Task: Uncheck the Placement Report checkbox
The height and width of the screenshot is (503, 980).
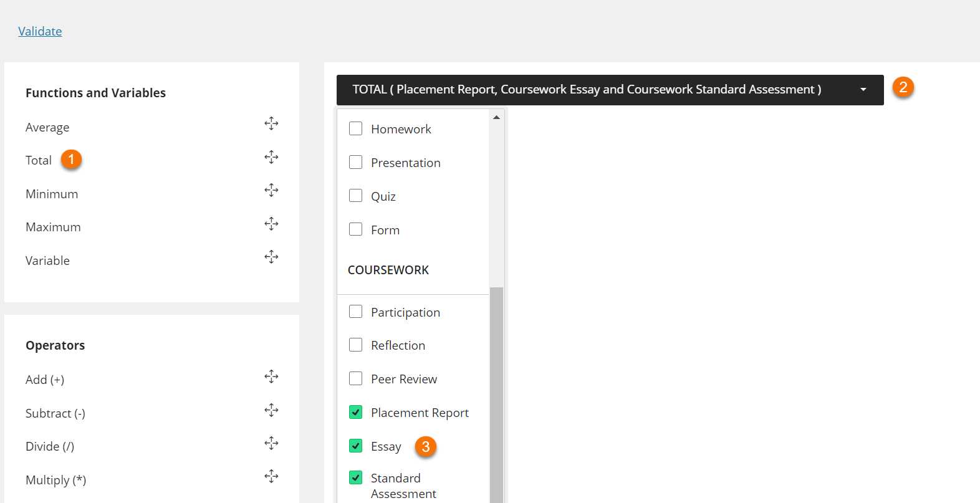Action: coord(356,413)
